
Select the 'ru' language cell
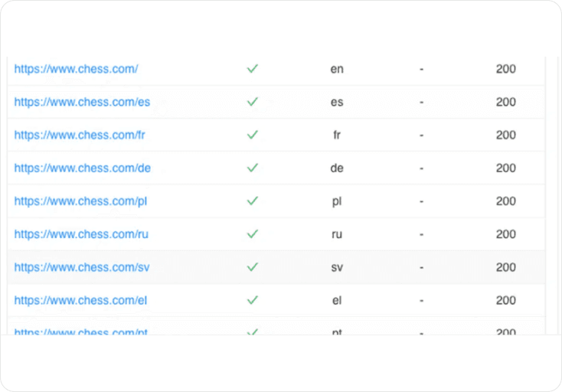pos(337,235)
